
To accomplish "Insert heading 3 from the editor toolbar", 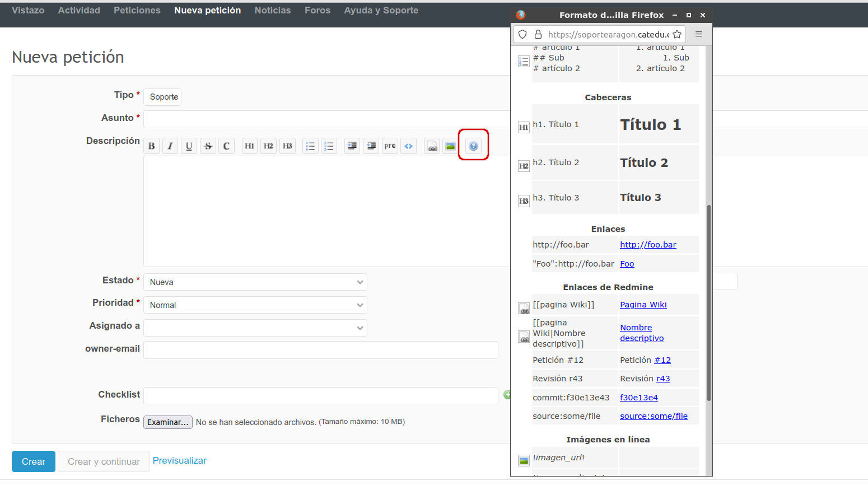I will pos(288,146).
